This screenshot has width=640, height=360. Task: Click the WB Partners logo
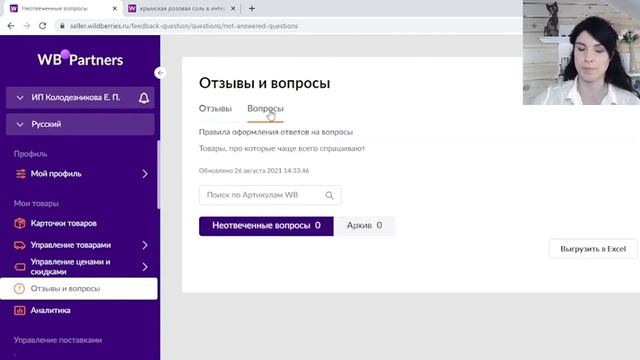(80, 60)
